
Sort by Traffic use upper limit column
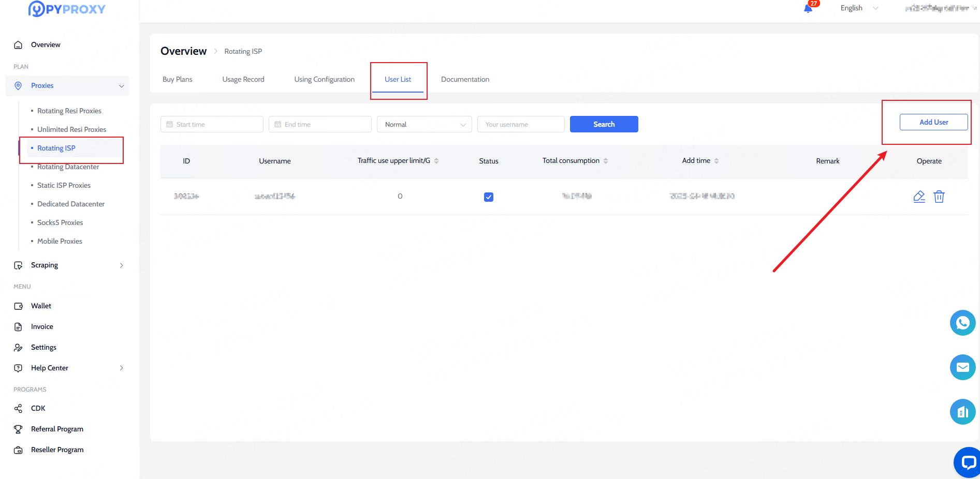[436, 161]
